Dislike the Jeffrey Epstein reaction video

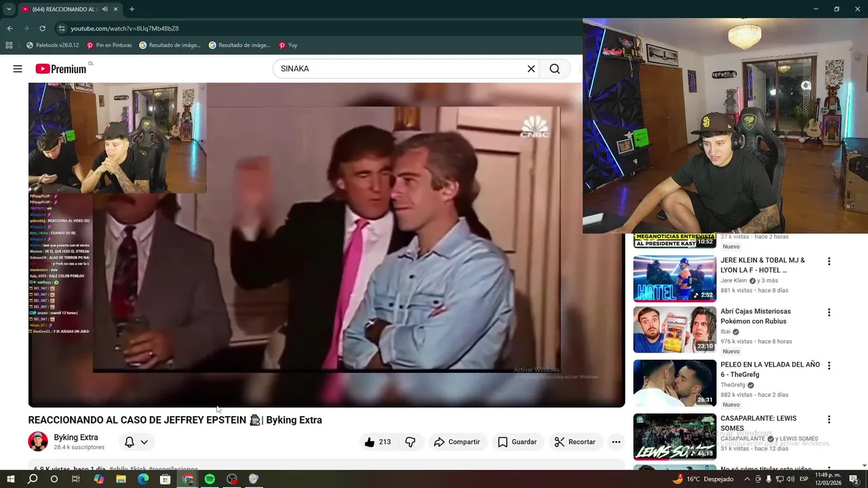point(410,442)
